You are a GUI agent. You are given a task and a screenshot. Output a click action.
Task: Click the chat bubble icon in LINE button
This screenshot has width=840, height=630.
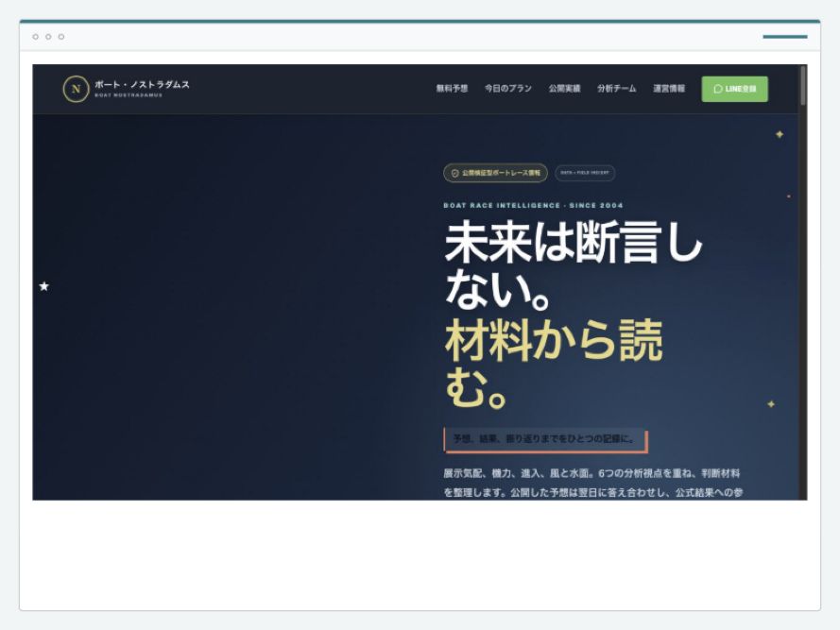718,89
